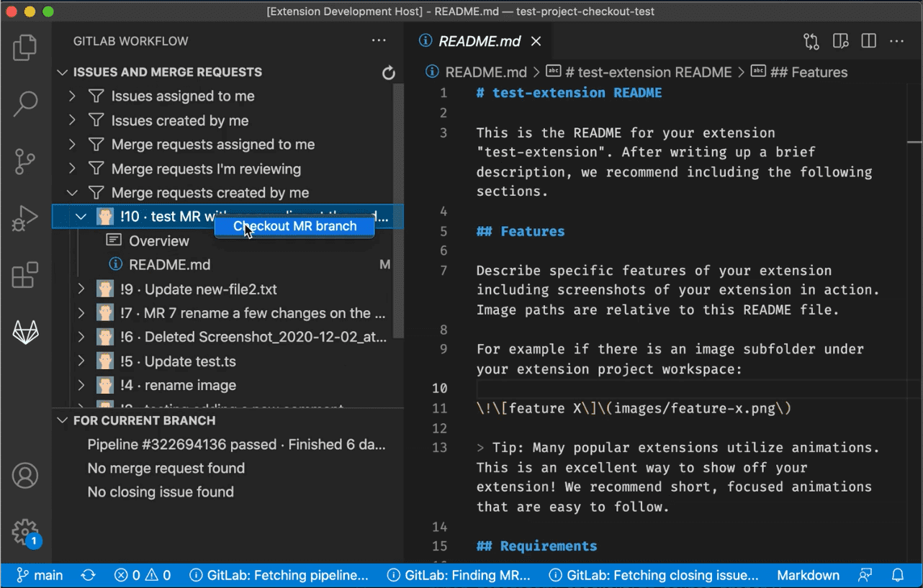Click the notifications bell in the status bar

click(896, 575)
